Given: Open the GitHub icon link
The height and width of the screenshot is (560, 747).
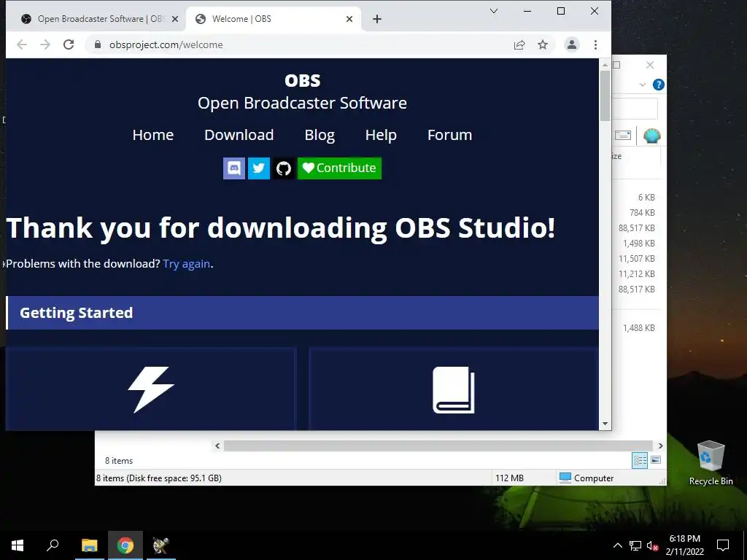Looking at the screenshot, I should coord(284,168).
